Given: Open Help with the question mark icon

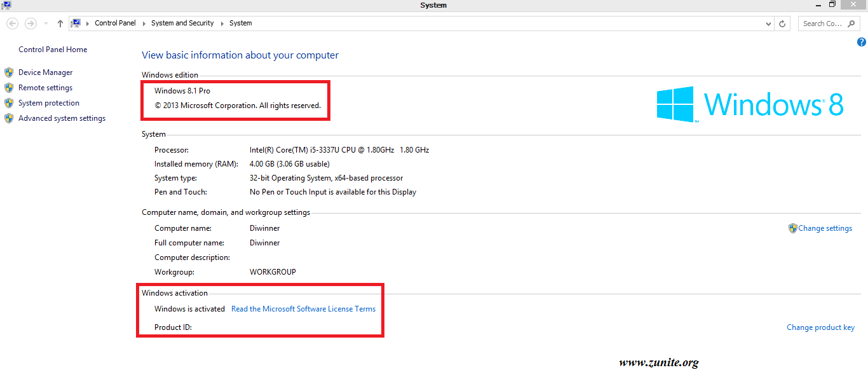Looking at the screenshot, I should click(x=862, y=43).
